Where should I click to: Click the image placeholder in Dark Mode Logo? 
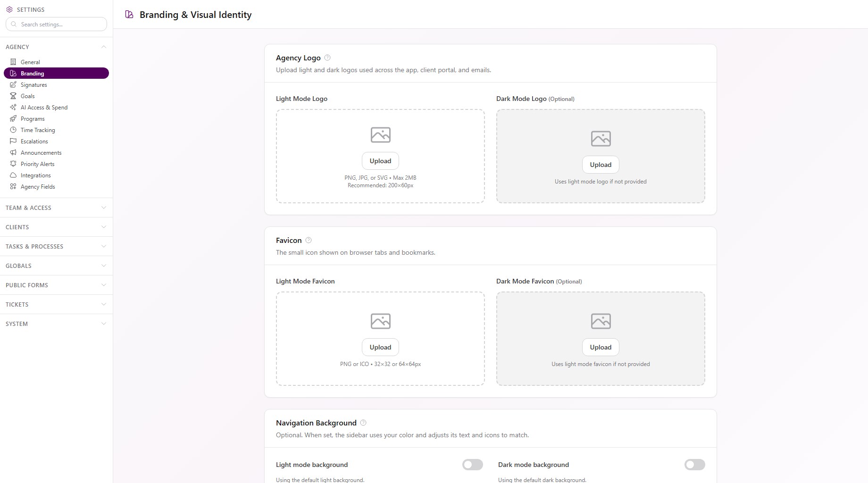pyautogui.click(x=601, y=139)
